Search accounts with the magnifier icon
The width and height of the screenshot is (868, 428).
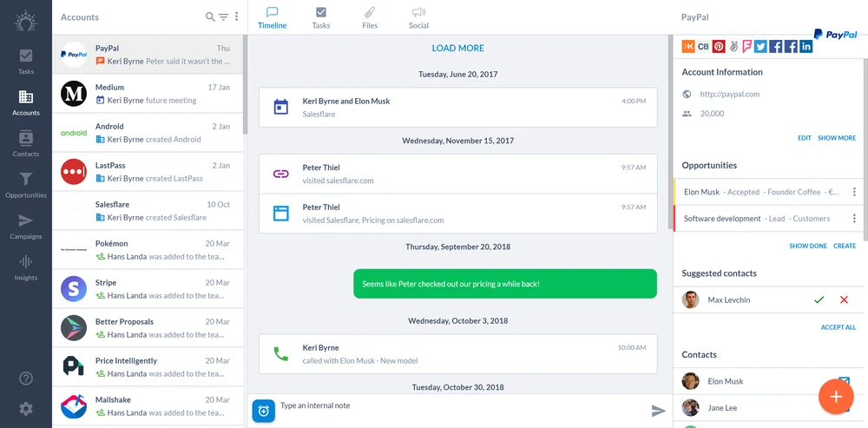(210, 17)
